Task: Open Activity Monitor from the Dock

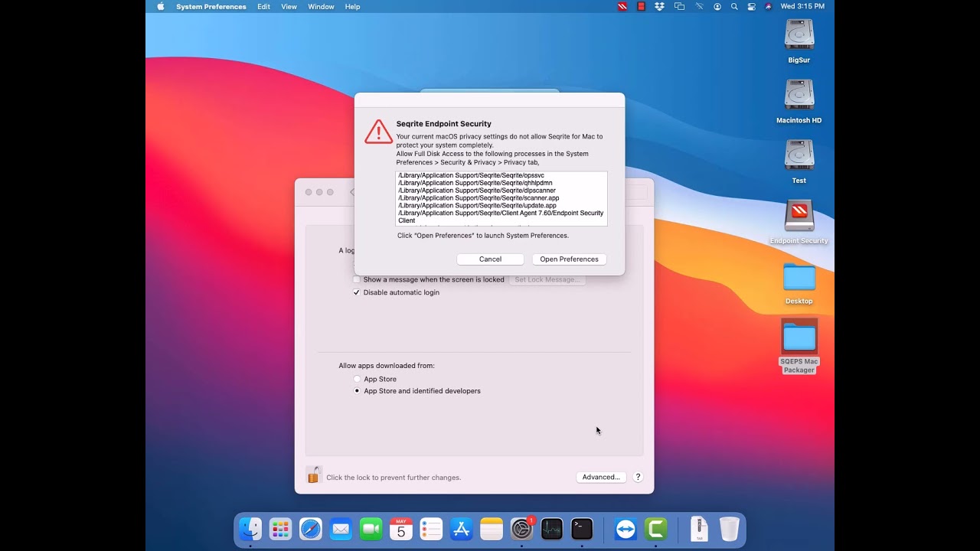Action: (x=552, y=529)
